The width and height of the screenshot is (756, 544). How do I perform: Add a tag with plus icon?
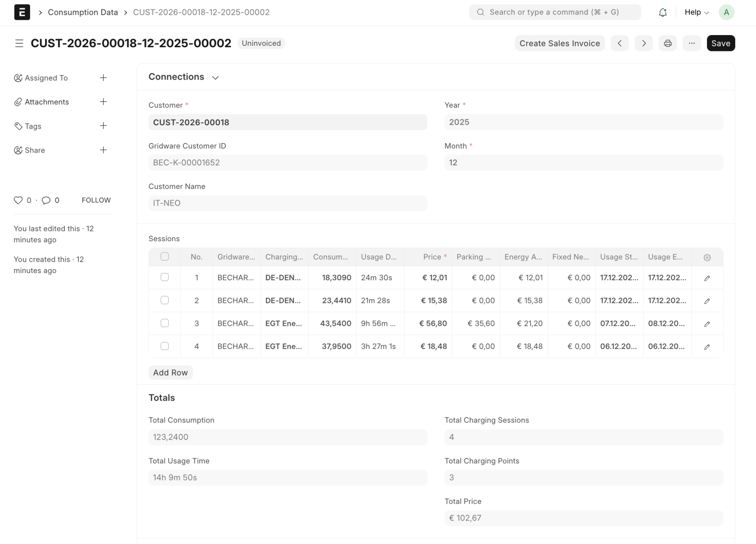(x=103, y=126)
